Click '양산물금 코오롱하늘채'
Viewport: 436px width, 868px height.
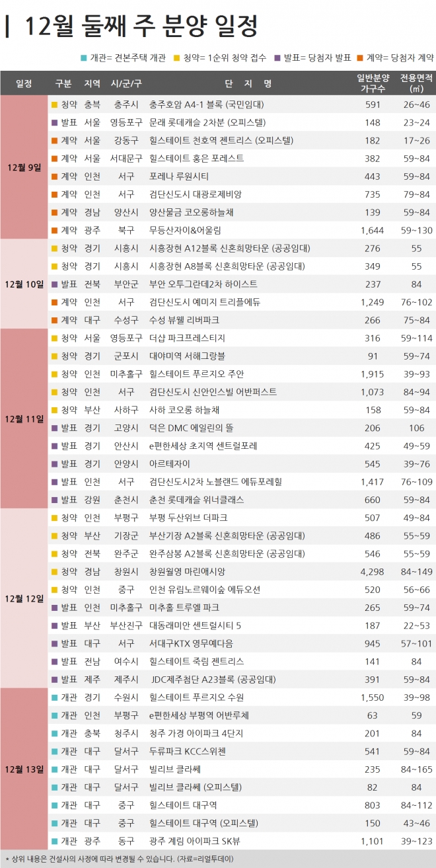[x=192, y=212]
